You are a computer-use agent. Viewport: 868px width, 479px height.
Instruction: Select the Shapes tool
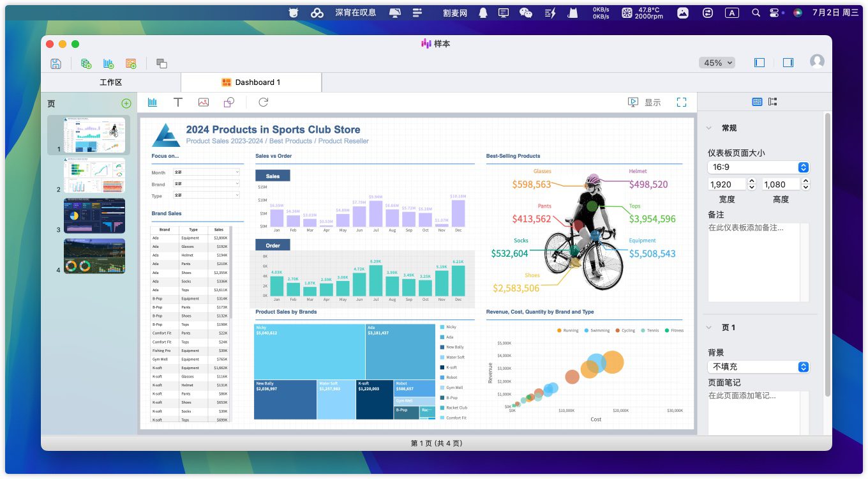click(229, 102)
